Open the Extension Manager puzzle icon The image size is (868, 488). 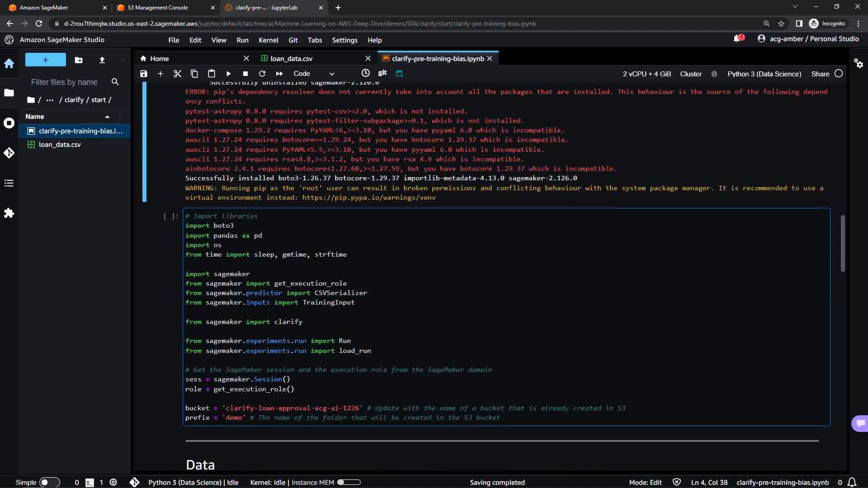(x=9, y=213)
